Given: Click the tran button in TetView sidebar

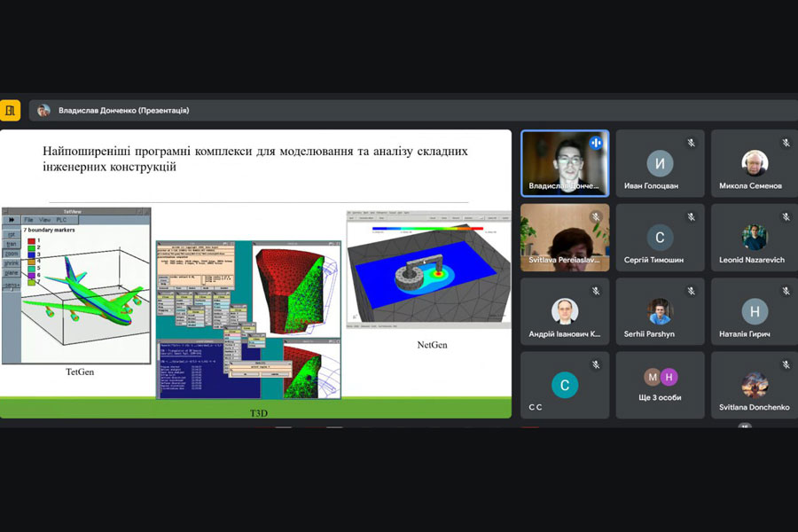Looking at the screenshot, I should (12, 244).
